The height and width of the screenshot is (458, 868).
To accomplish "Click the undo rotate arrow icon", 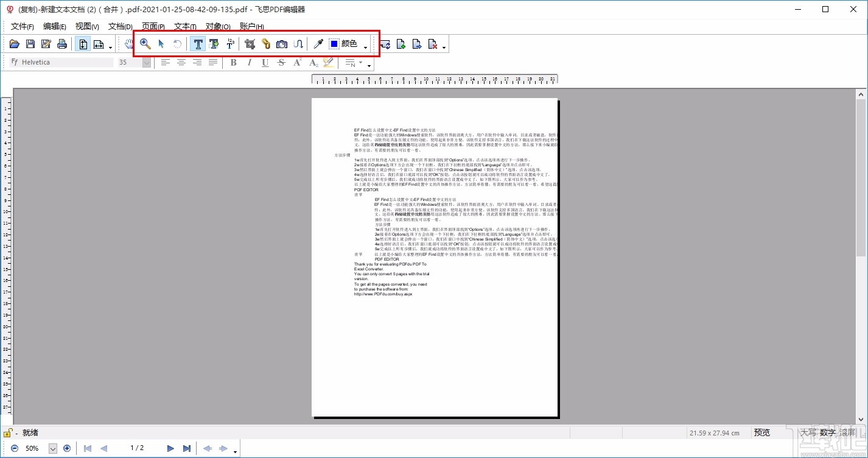I will [177, 44].
